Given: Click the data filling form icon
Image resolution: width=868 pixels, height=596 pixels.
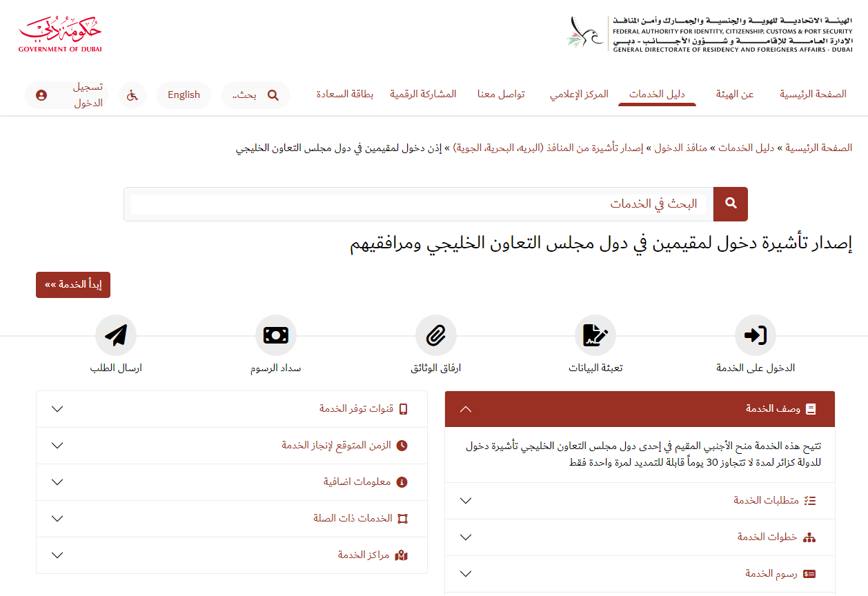Looking at the screenshot, I should click(x=595, y=335).
